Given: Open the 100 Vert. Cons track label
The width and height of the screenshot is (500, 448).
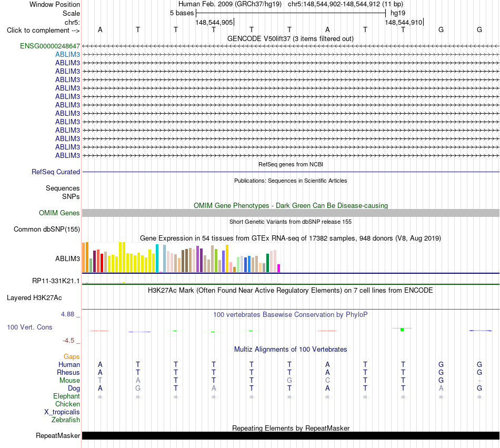Looking at the screenshot, I should pos(29,327).
